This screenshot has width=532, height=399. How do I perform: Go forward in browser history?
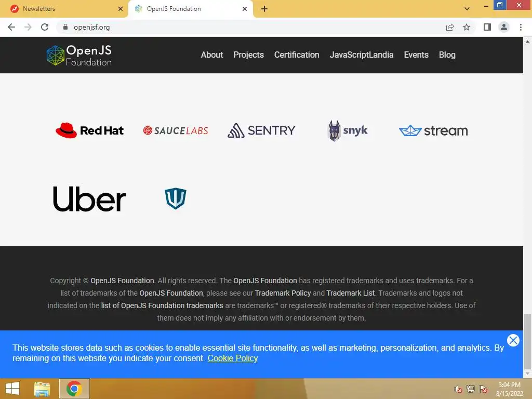[28, 27]
